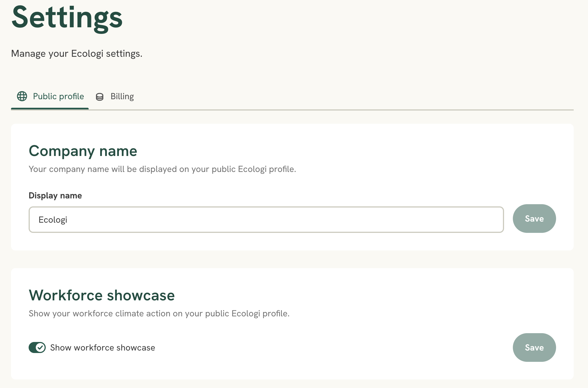
Task: Save the Workforce showcase setting
Action: point(534,347)
